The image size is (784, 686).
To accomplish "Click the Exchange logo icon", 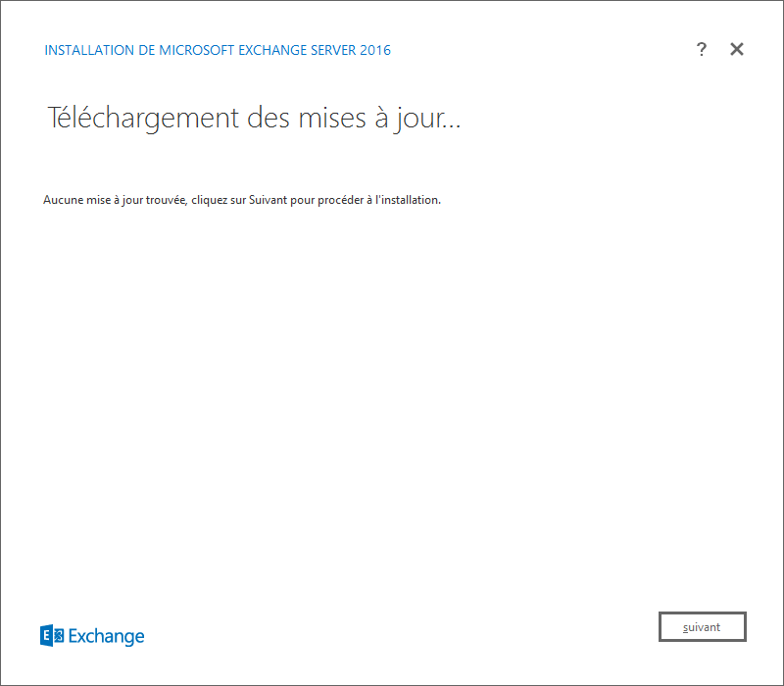I will point(52,635).
